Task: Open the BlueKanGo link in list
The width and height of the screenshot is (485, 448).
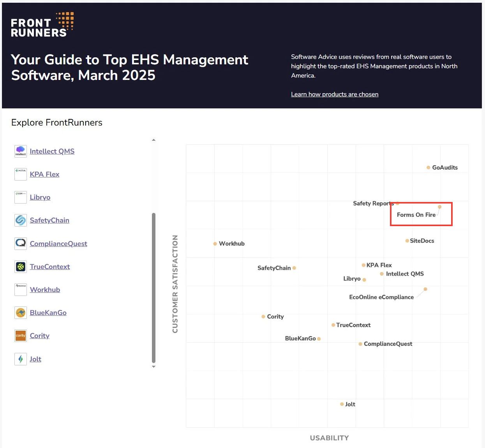Action: click(x=48, y=313)
